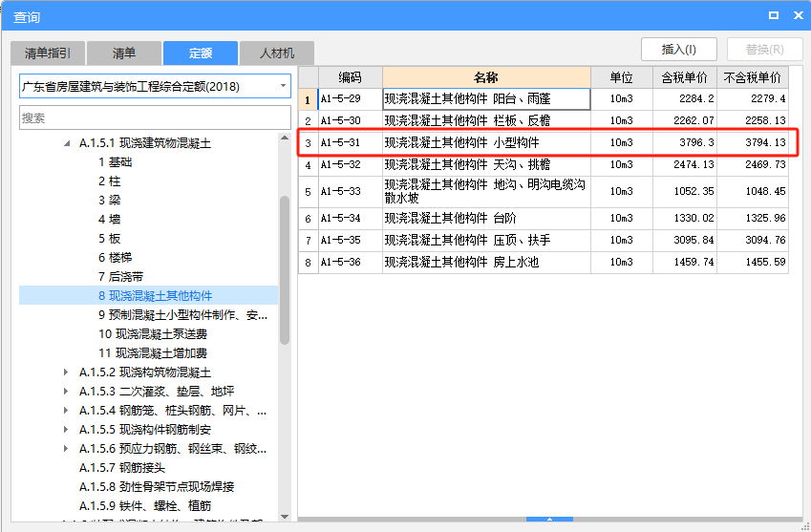The image size is (811, 532).
Task: Select the row coded A1-5-29
Action: click(544, 98)
